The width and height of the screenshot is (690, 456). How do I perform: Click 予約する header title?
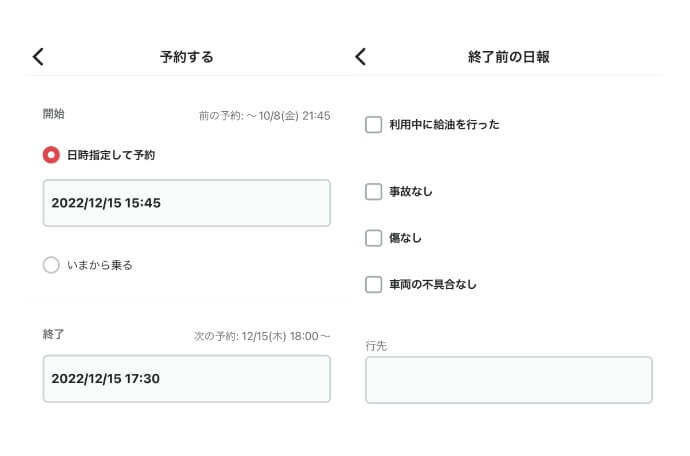tap(186, 57)
